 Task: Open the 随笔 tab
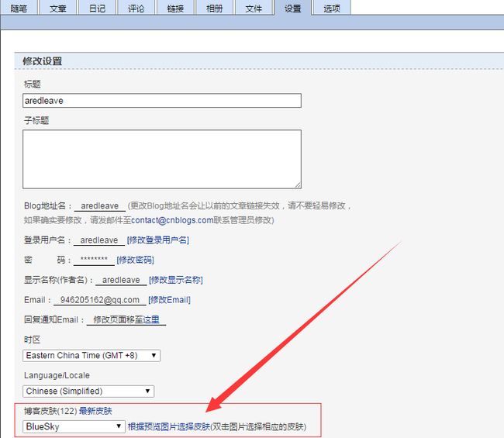19,8
